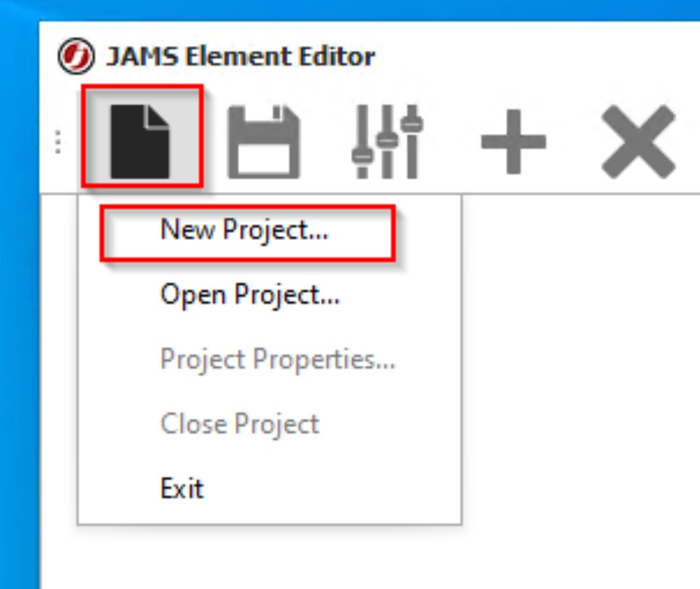This screenshot has width=700, height=589.
Task: Click blank toolbar gap between plus and X
Action: pyautogui.click(x=575, y=142)
